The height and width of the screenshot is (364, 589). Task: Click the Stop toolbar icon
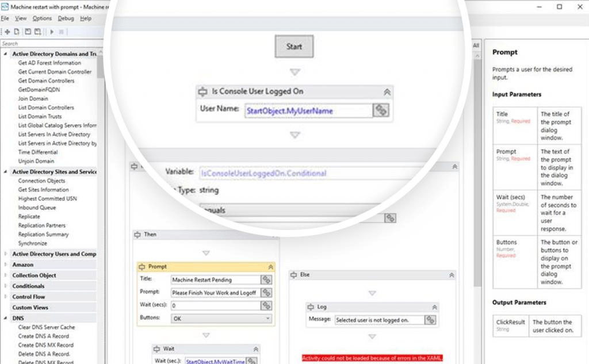click(61, 32)
